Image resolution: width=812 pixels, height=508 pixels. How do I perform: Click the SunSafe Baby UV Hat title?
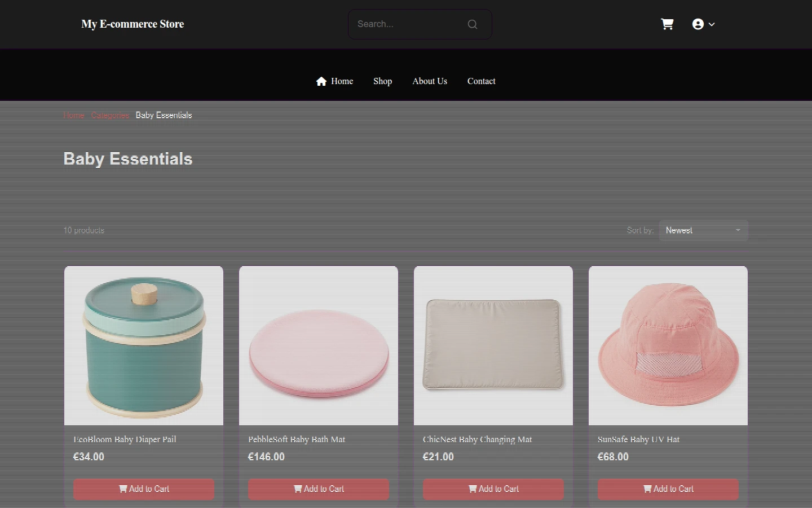pyautogui.click(x=638, y=439)
